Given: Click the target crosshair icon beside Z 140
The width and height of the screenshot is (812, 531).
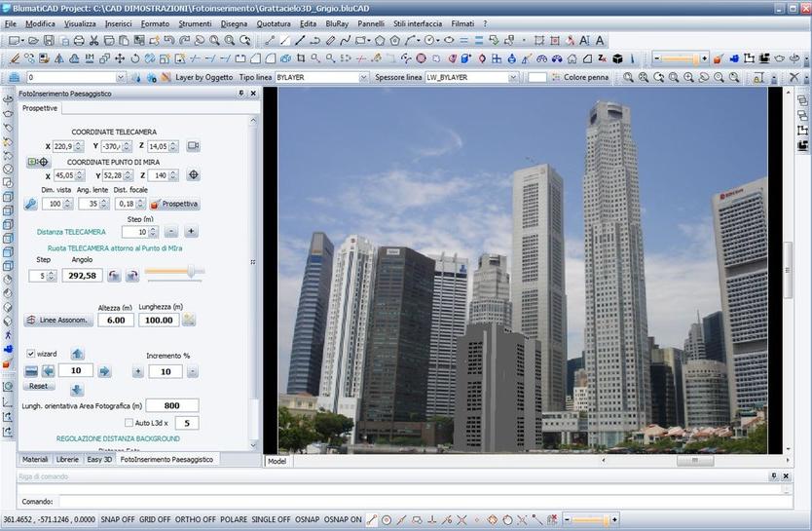Looking at the screenshot, I should click(x=193, y=175).
